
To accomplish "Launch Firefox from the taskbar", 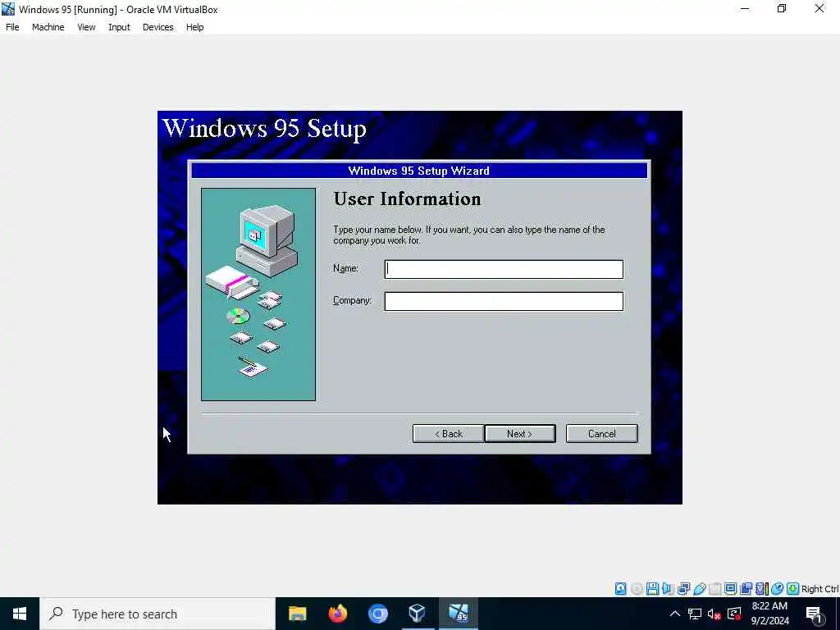I will (x=337, y=614).
